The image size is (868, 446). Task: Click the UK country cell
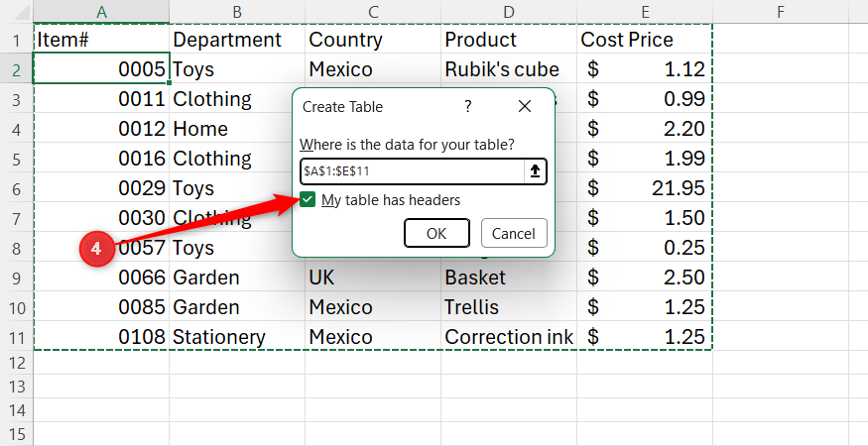point(373,278)
